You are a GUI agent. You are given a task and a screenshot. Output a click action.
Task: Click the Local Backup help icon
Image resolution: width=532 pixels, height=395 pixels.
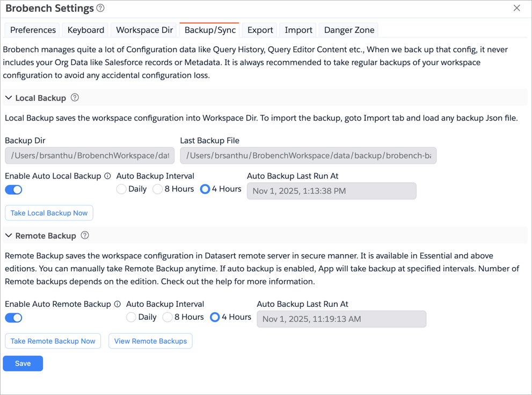coord(75,98)
